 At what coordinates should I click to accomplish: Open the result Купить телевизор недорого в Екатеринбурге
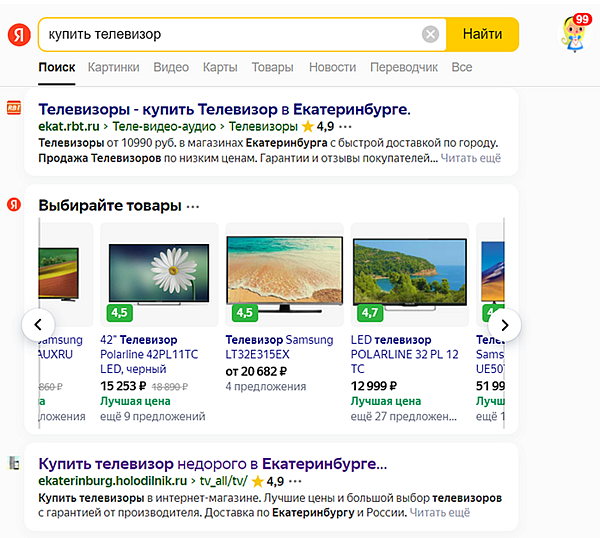click(213, 464)
